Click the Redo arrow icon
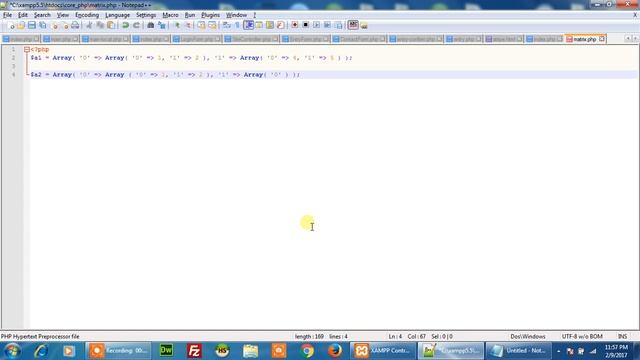Viewport: 640px width, 360px height. pos(136,25)
